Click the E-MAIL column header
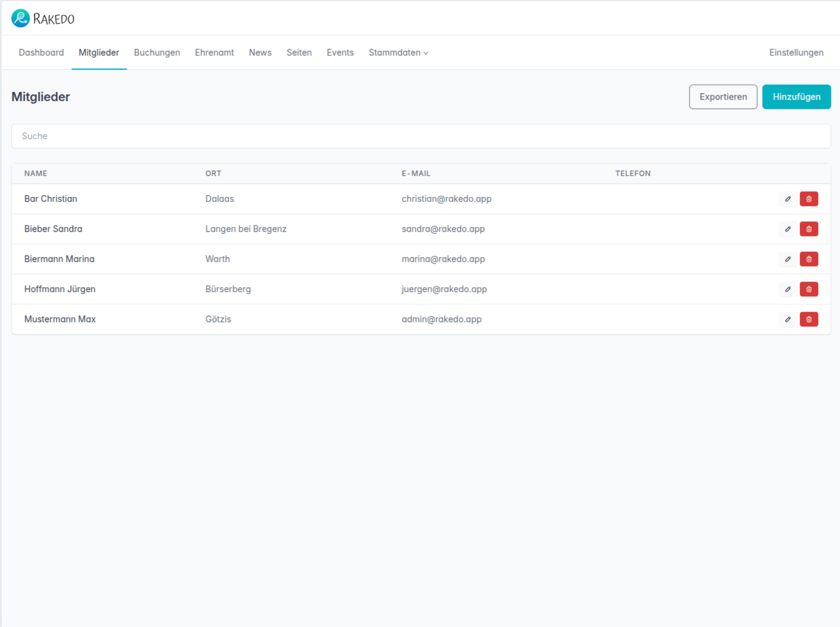 tap(416, 174)
